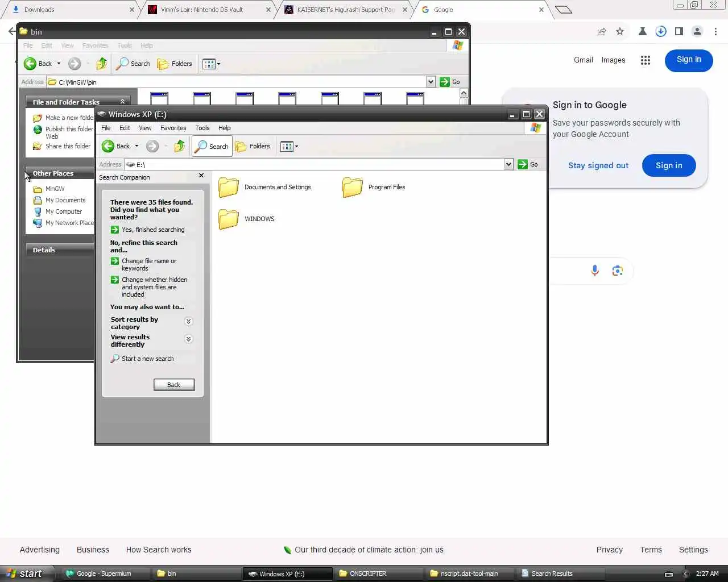728x582 pixels.
Task: Open Tools menu in Windows XP (E:) window
Action: 202,128
